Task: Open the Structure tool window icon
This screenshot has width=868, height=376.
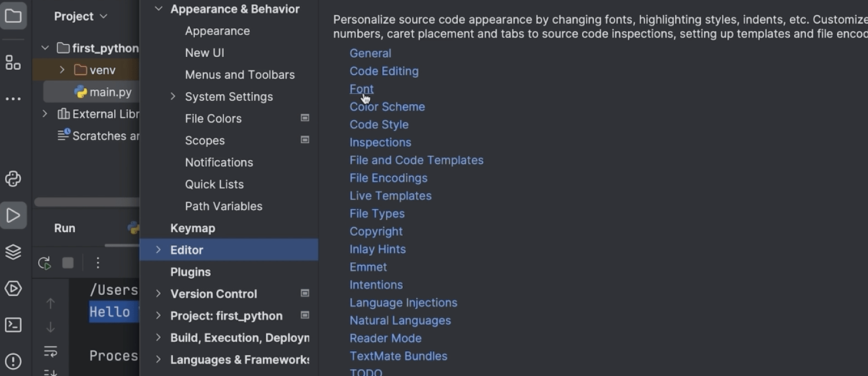Action: [x=13, y=62]
